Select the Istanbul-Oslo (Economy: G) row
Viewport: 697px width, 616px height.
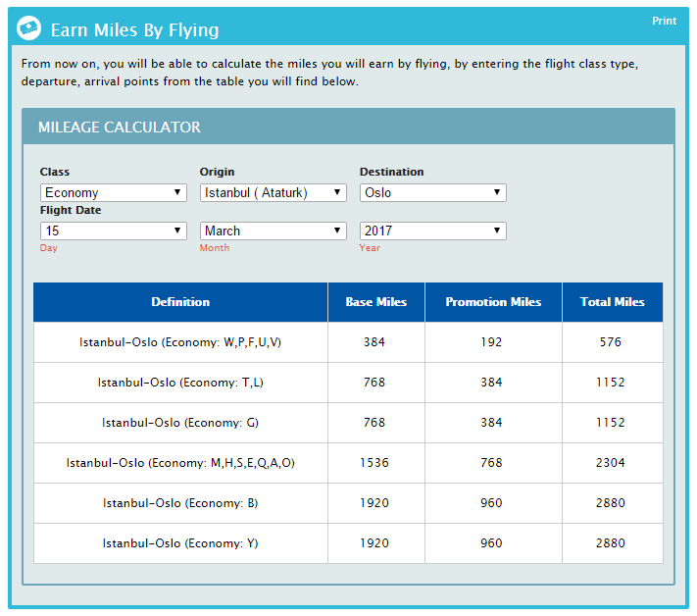[348, 423]
